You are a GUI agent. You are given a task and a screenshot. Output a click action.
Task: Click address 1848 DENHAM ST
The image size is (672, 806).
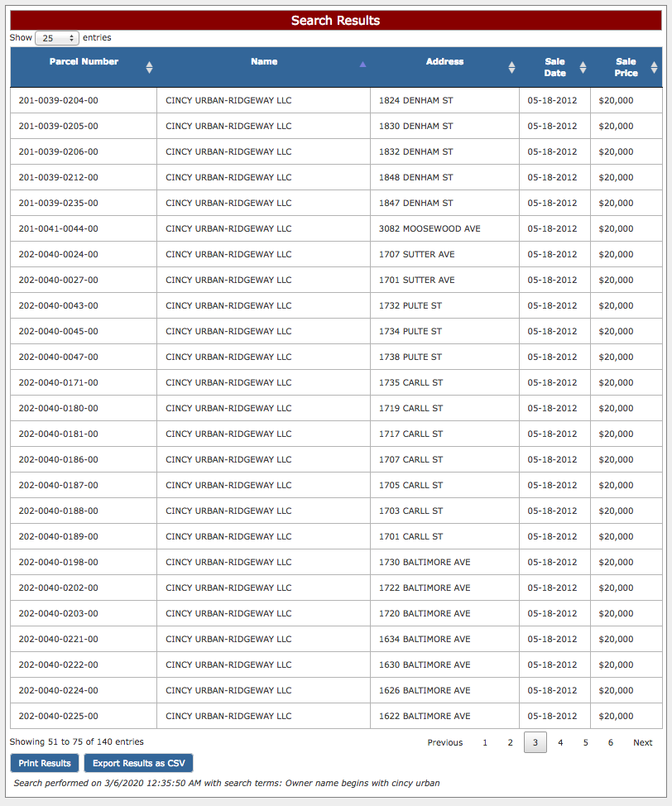[416, 178]
